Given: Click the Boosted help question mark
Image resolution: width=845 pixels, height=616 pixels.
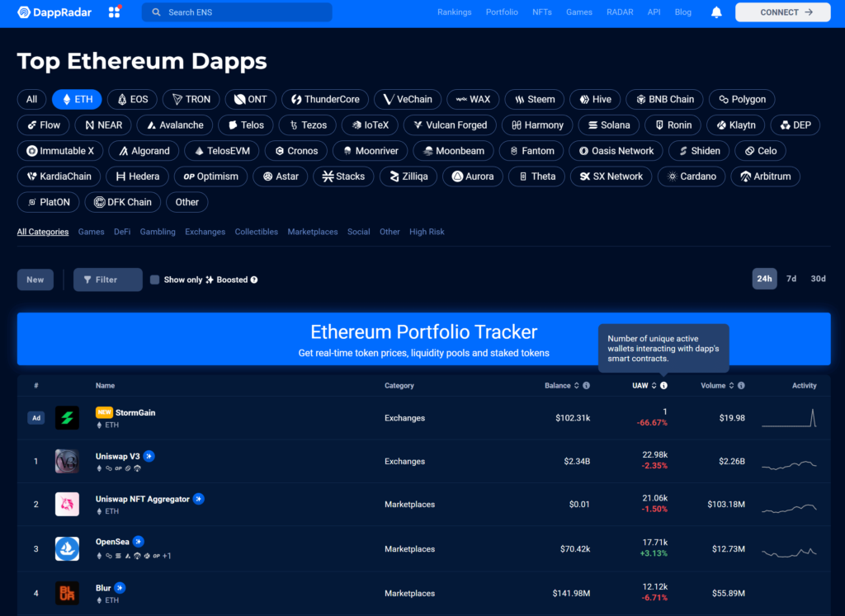Looking at the screenshot, I should (x=254, y=280).
